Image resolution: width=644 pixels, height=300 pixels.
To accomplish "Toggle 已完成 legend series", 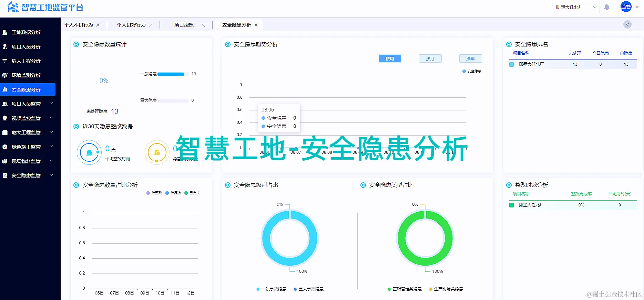I will tap(192, 193).
